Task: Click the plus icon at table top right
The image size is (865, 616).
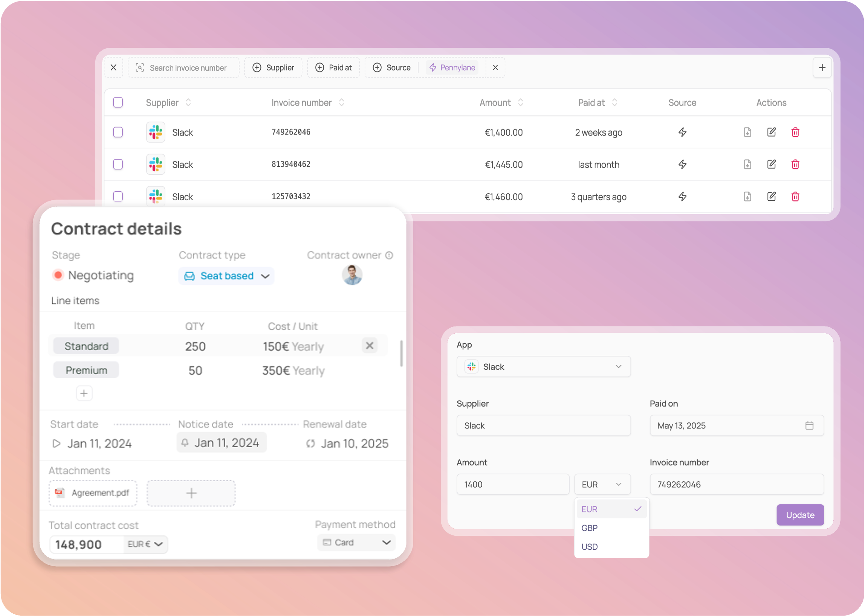Action: point(822,67)
